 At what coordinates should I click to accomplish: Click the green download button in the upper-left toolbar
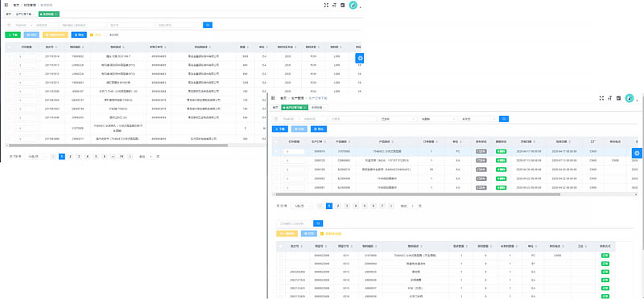point(13,35)
